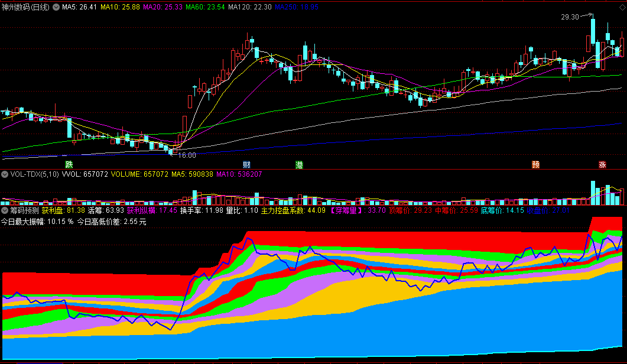This screenshot has width=627, height=364.
Task: Click the orange 预 event marker
Action: click(x=536, y=164)
